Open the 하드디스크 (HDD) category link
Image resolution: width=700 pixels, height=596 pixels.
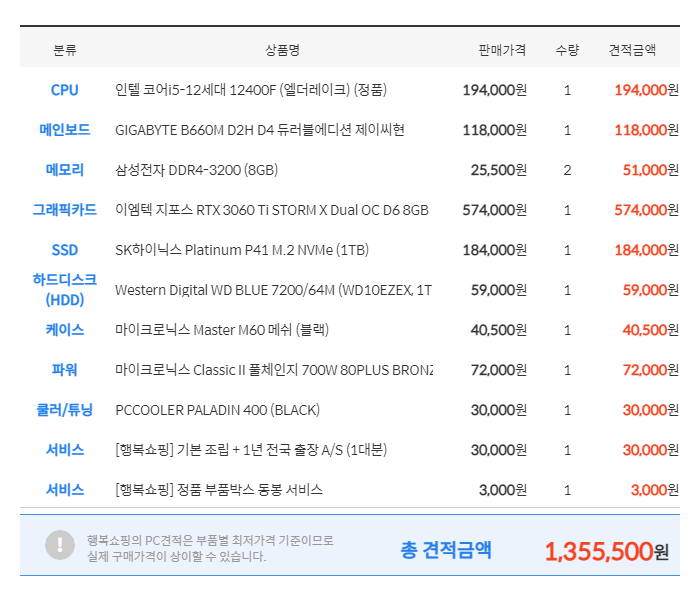coord(65,290)
